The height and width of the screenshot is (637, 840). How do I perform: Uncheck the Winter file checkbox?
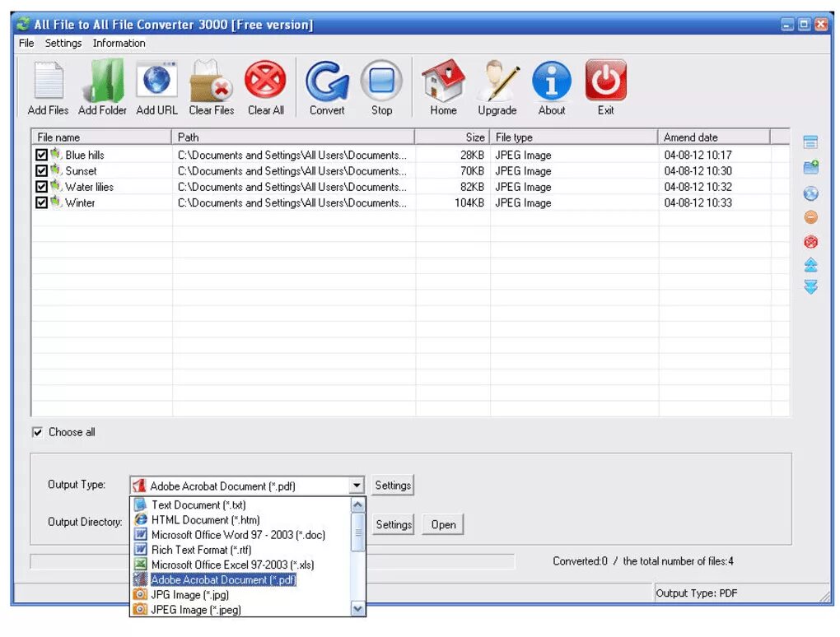pos(41,202)
